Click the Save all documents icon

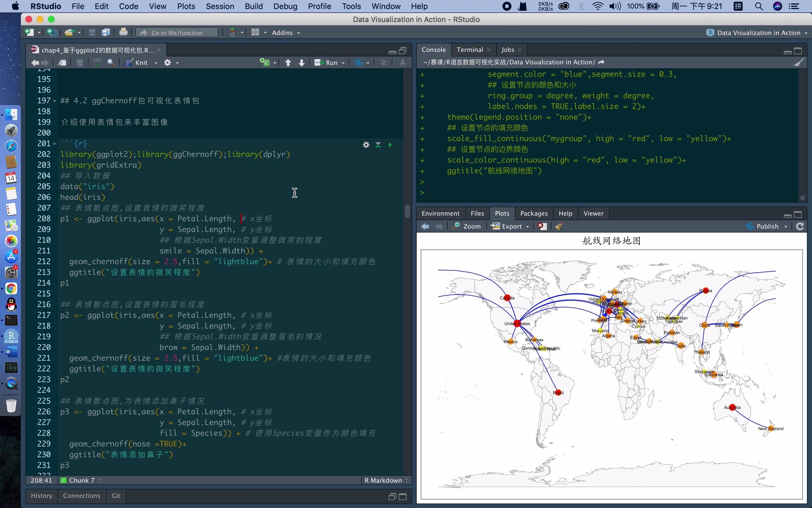tap(106, 32)
